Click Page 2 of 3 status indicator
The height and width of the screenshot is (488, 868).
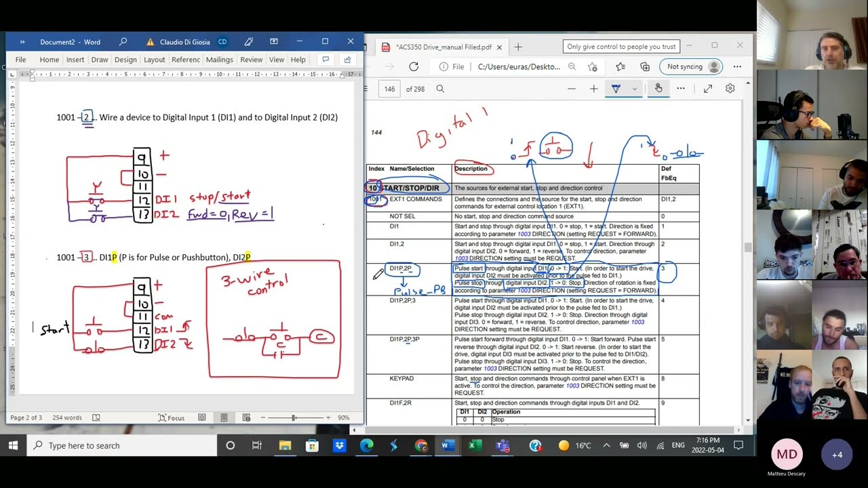[x=26, y=418]
